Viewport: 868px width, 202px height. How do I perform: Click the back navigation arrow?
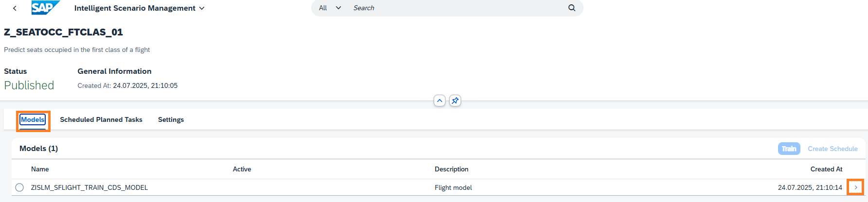15,8
